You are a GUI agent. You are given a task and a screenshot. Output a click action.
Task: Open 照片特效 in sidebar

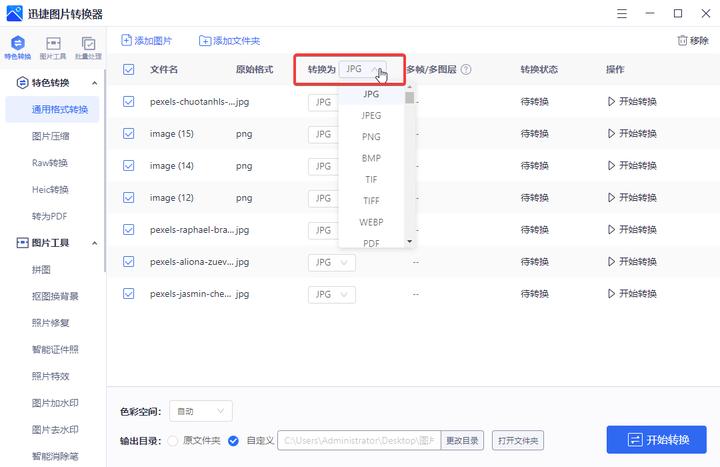click(51, 376)
